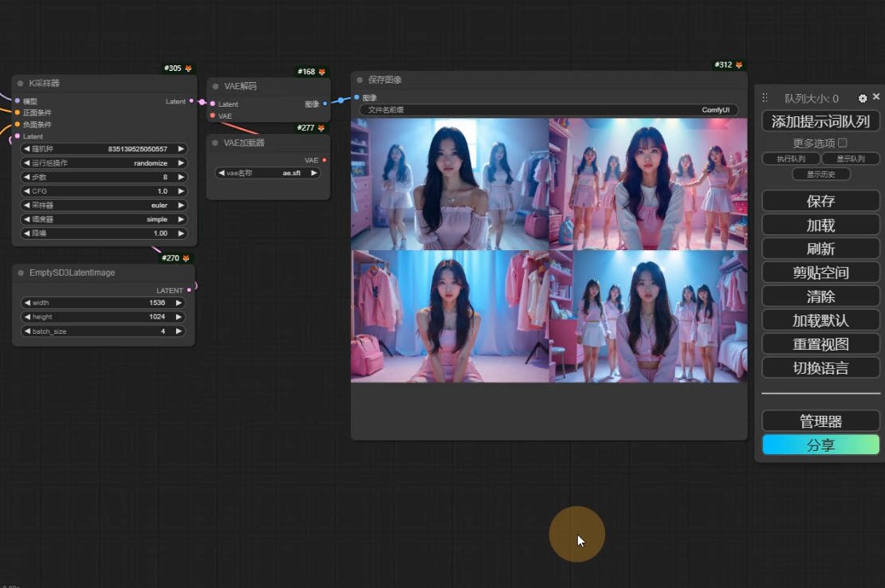Collapse the VAE加载器 node via its dot
885x588 pixels.
(215, 143)
